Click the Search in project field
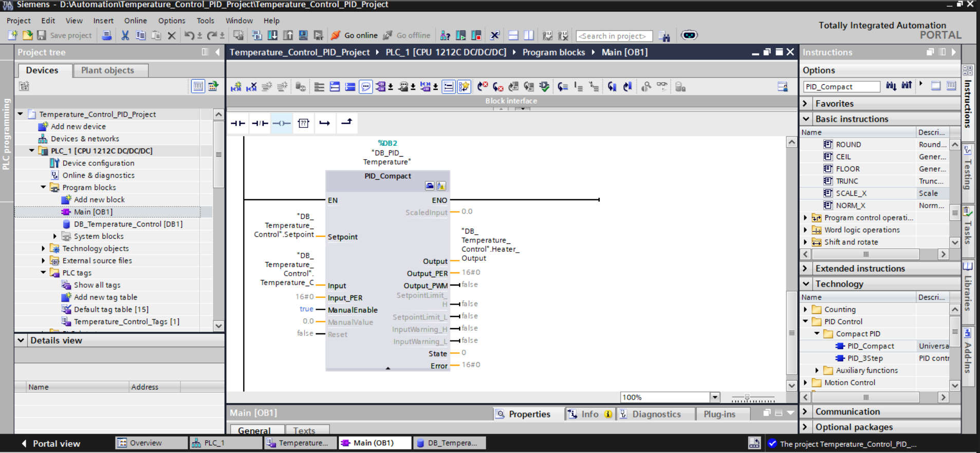 (x=614, y=36)
